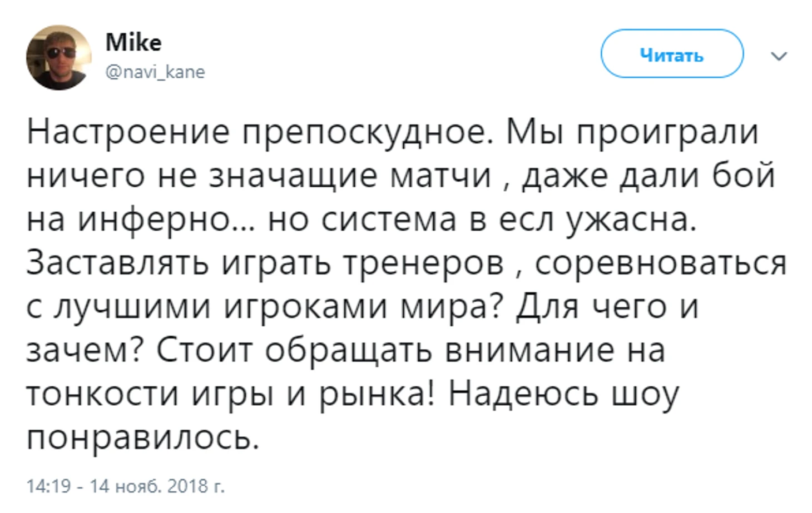The width and height of the screenshot is (812, 513).
Task: Click the phrase 'ничего не значащие матчи'
Action: [259, 176]
